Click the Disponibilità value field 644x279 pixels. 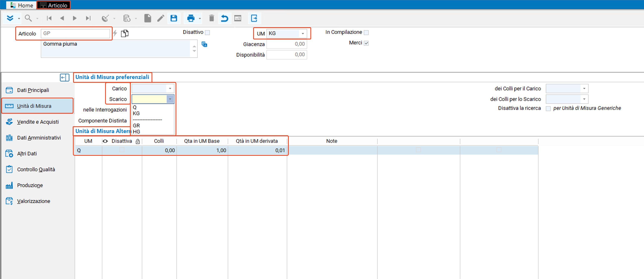pyautogui.click(x=287, y=55)
